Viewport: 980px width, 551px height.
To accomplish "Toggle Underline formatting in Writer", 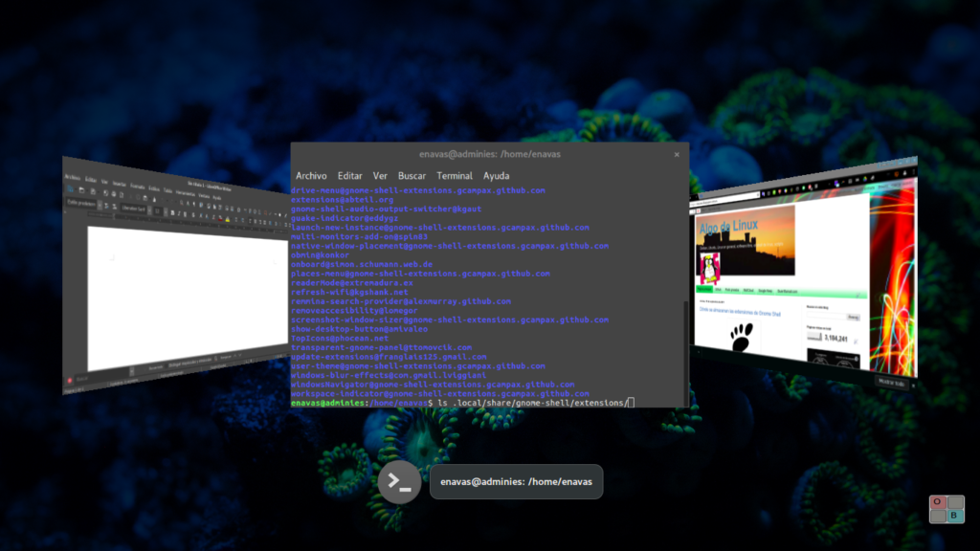I will tap(185, 213).
